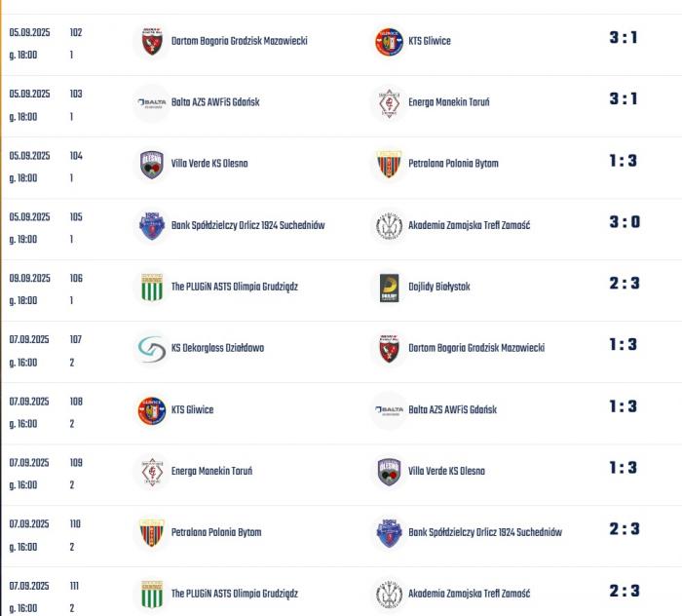
Task: Click KS Dekorglass Działdowo swirl logo
Action: point(152,349)
